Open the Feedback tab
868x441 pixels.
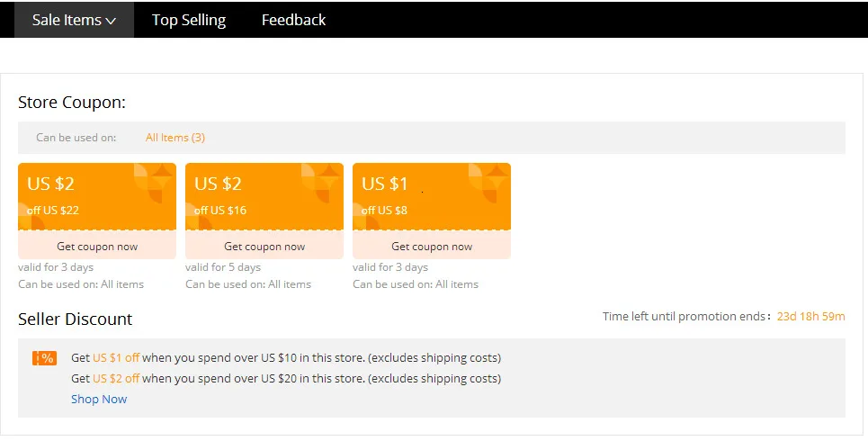293,20
